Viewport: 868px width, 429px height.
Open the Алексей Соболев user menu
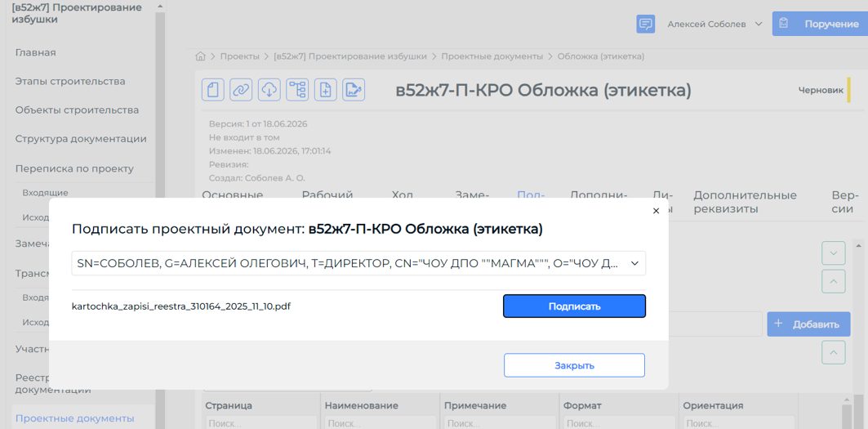pyautogui.click(x=715, y=25)
